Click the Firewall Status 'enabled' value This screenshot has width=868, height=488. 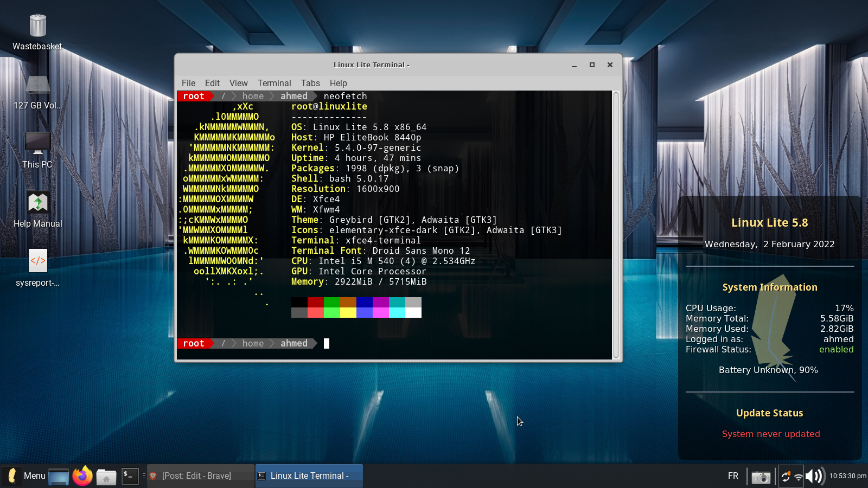point(836,350)
